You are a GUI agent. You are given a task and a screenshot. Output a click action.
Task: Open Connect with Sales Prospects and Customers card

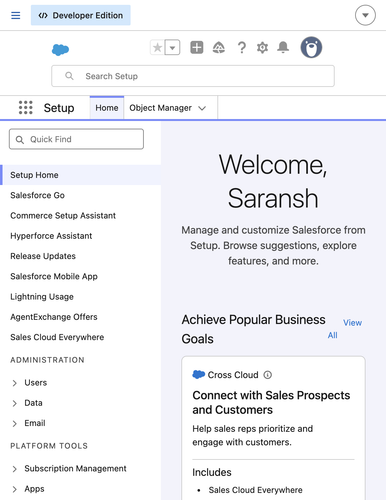pos(271,402)
